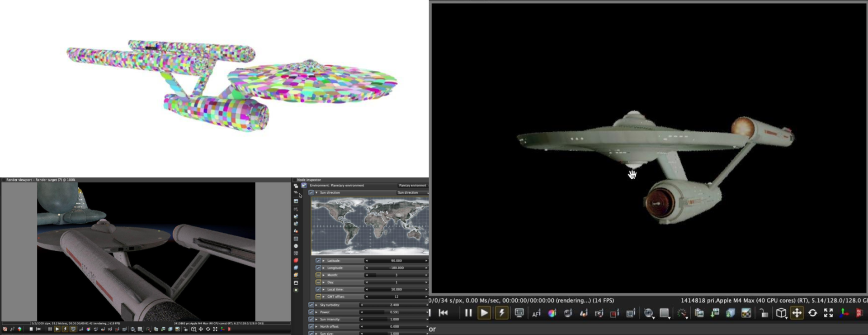Toggle the world axis gizmo icon
The image size is (868, 335).
tap(844, 313)
